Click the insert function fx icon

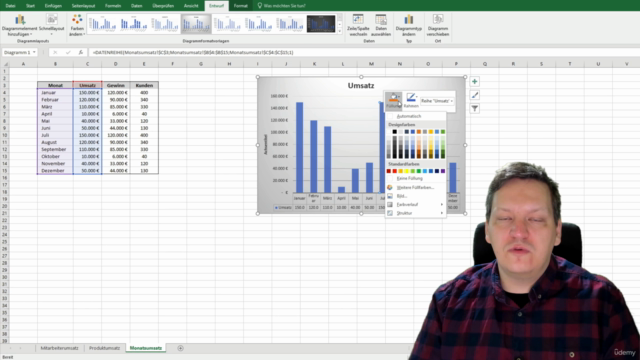[80, 52]
